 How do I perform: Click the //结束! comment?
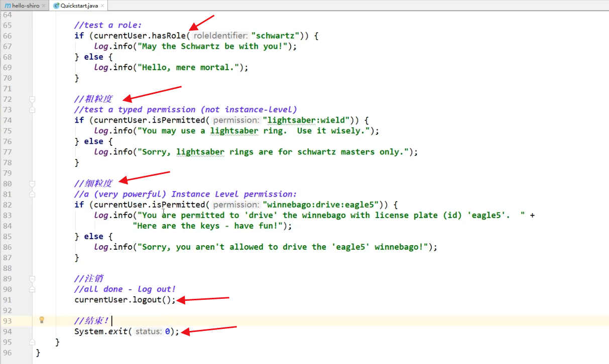point(91,321)
